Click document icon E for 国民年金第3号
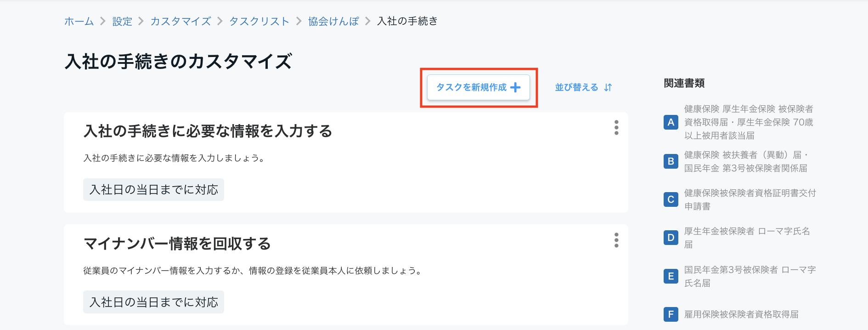 (x=671, y=276)
